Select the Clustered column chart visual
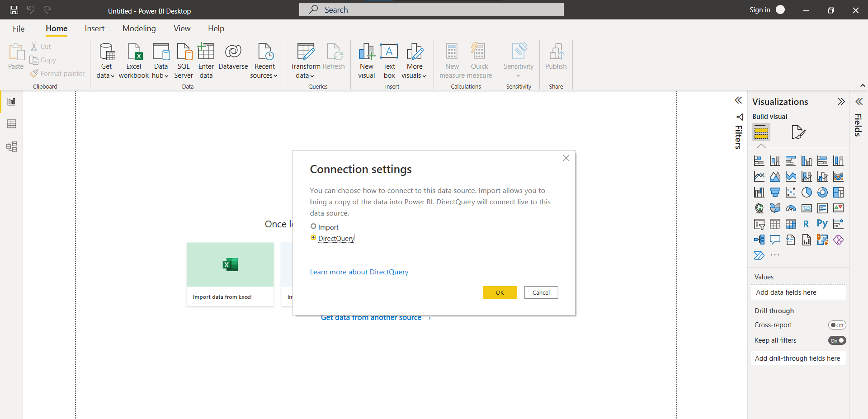The height and width of the screenshot is (419, 868). point(807,161)
